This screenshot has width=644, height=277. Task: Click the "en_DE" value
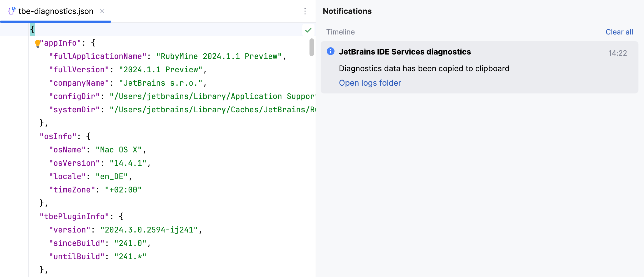[x=112, y=176]
